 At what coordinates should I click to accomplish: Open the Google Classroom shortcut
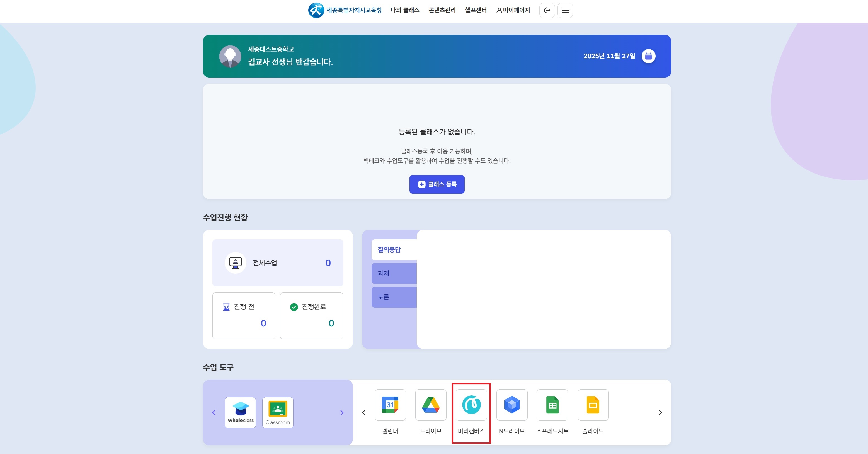click(x=278, y=412)
